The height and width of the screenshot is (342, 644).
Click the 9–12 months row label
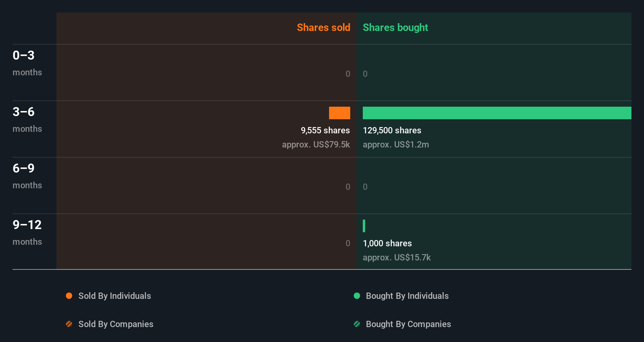[x=27, y=233]
